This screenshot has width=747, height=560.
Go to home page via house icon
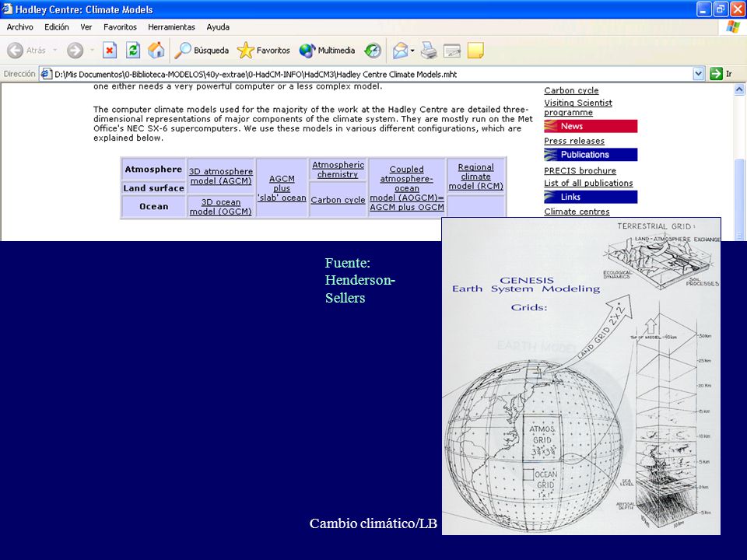(x=156, y=50)
